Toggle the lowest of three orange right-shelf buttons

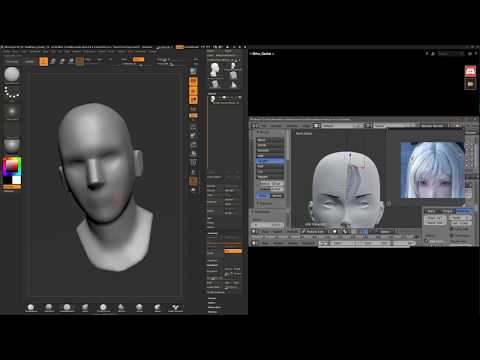click(193, 99)
